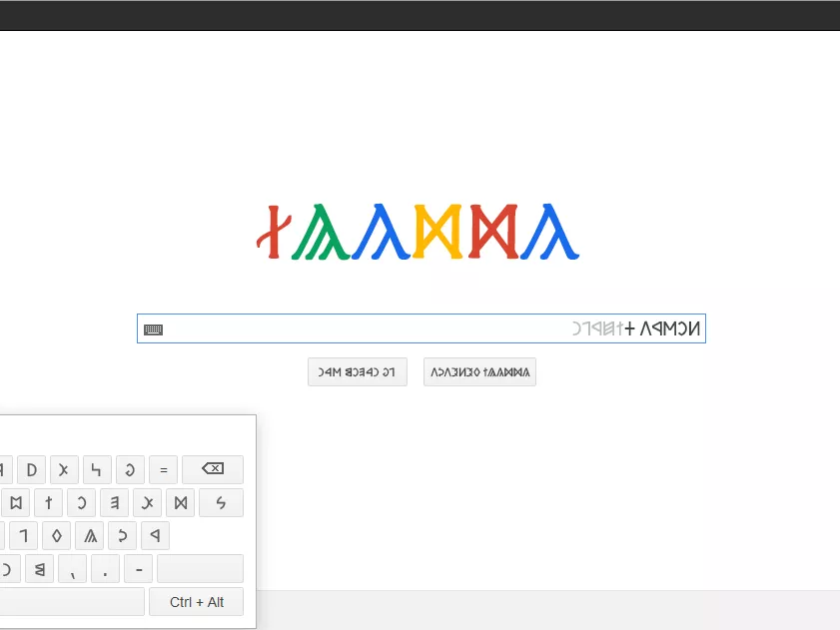Click the multicolored runic logo
This screenshot has width=840, height=630.
418,232
